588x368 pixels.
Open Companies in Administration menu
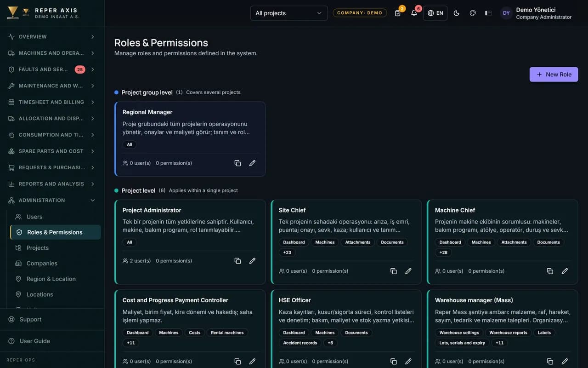55,264
